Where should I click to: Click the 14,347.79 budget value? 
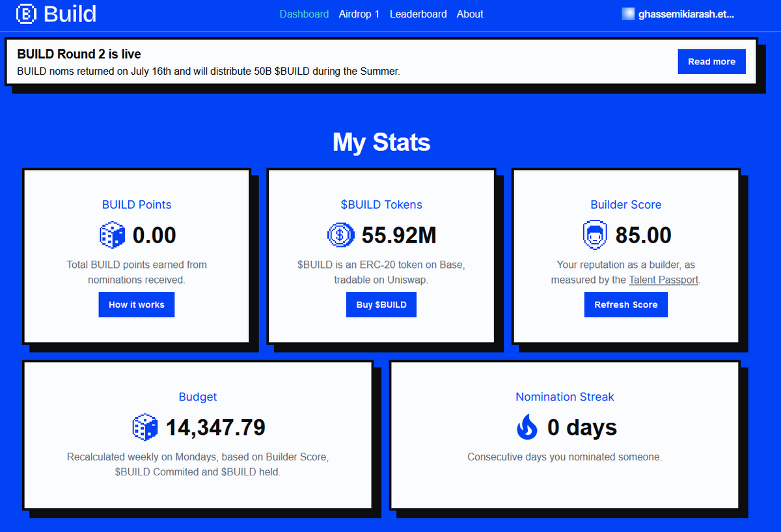tap(216, 428)
